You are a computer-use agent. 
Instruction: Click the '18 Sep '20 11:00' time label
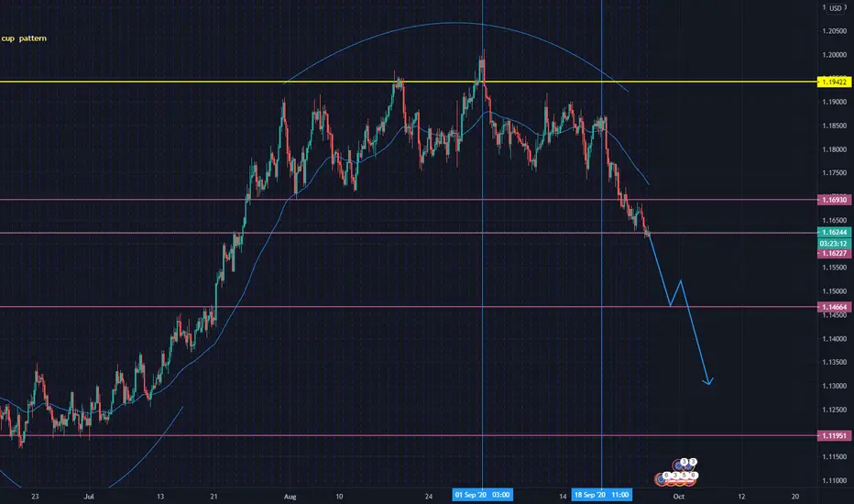(601, 495)
